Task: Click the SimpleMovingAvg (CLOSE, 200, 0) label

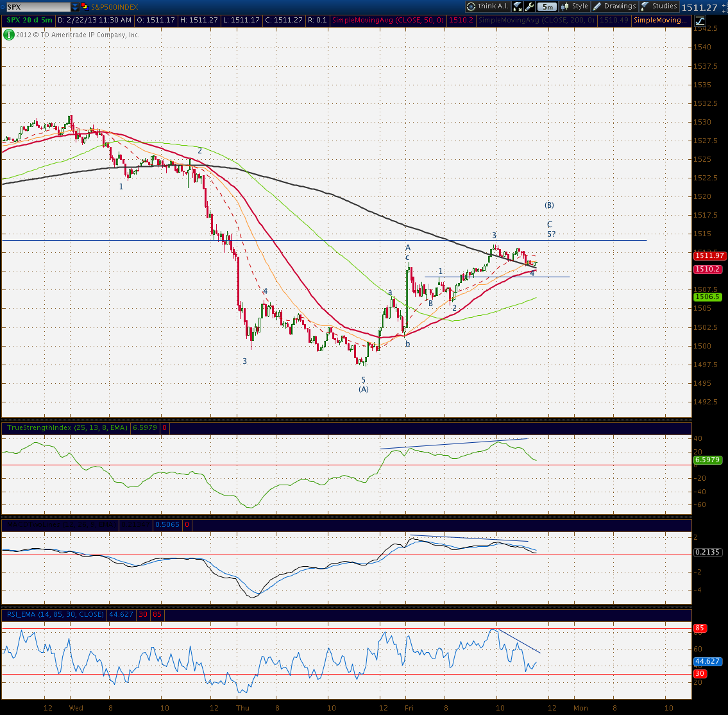Action: [x=536, y=21]
